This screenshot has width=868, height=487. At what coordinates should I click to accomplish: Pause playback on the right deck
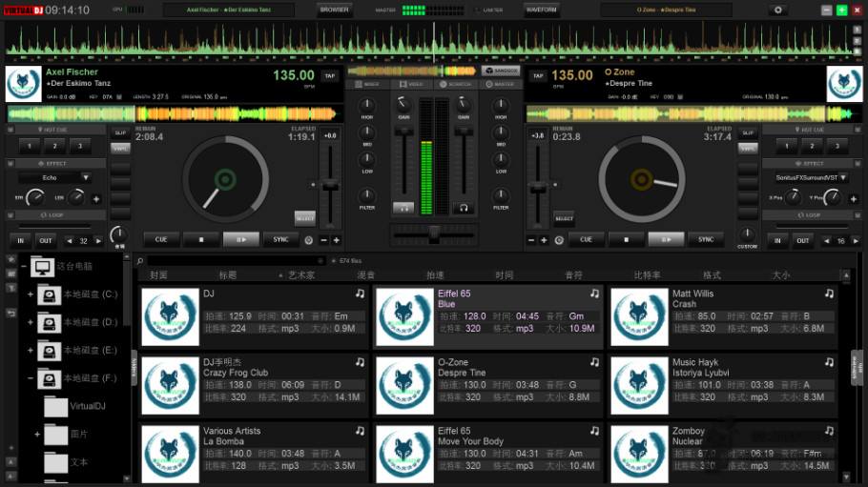667,239
